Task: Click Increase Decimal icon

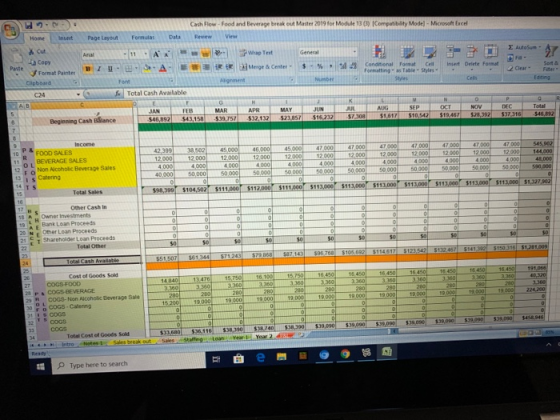Action: (x=342, y=66)
